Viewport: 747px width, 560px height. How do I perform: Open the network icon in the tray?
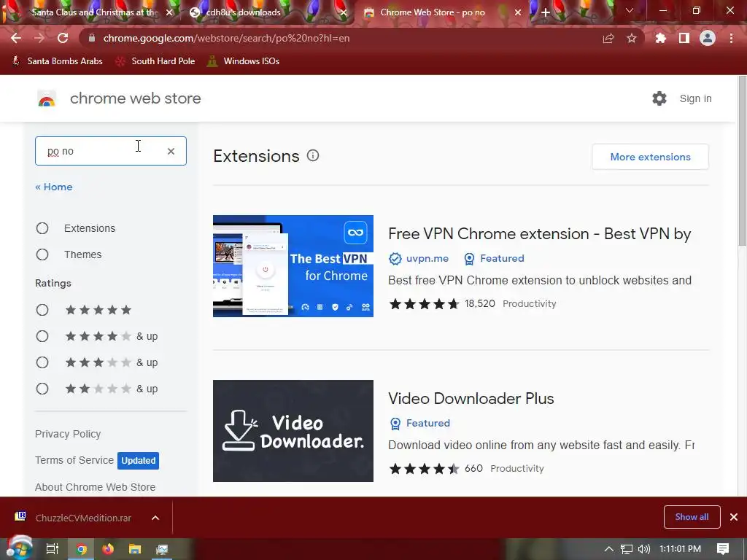(627, 549)
